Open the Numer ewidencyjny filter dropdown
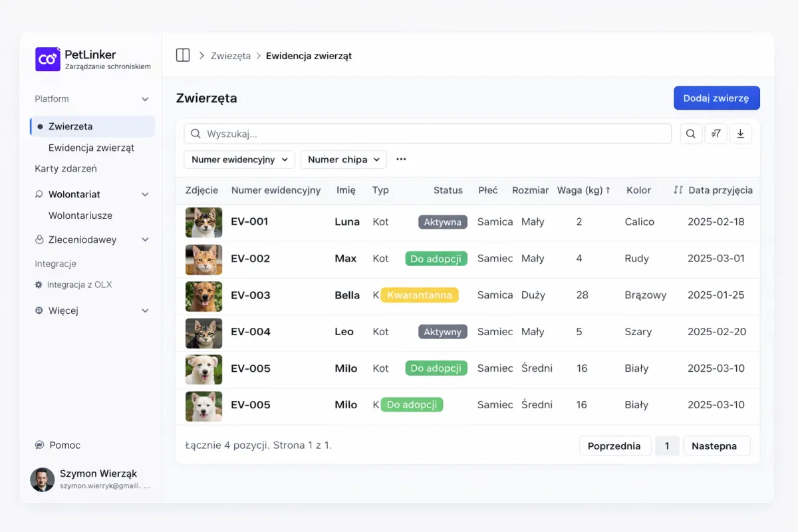The image size is (798, 532). click(239, 160)
